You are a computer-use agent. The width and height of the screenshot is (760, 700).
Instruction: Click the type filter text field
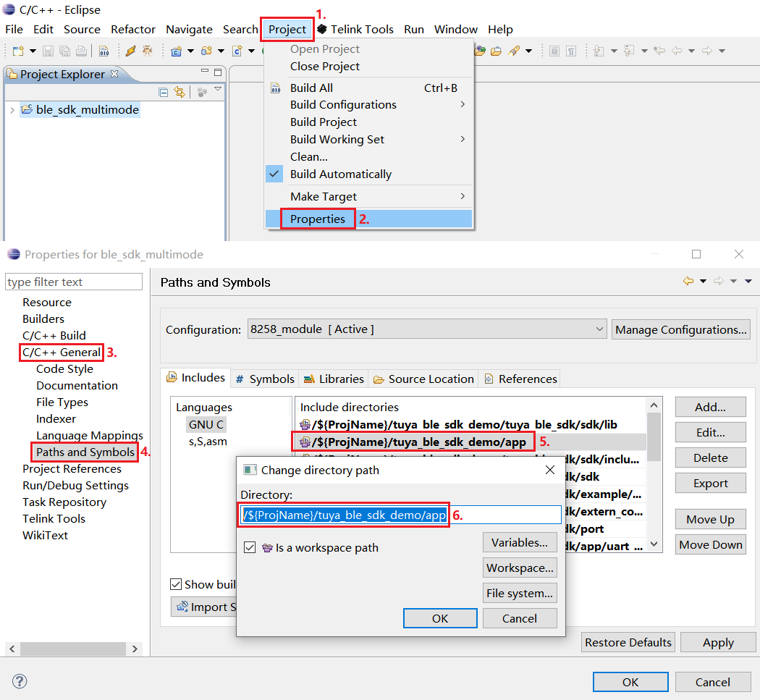[74, 282]
